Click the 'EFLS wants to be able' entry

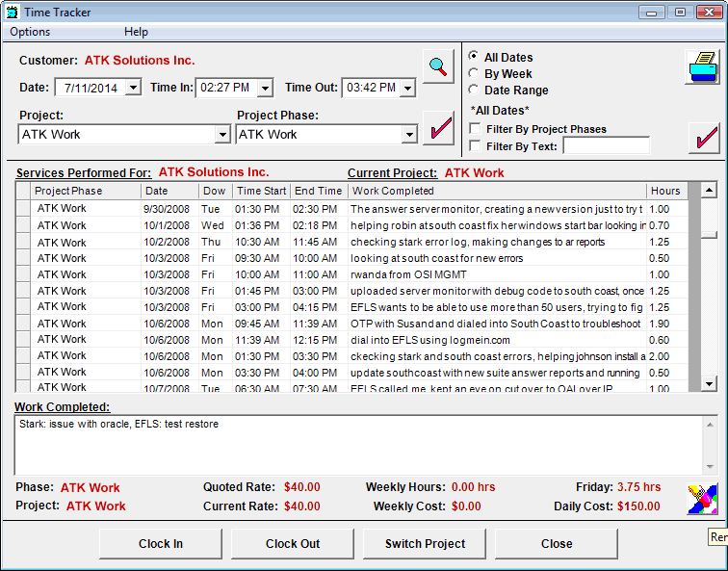496,307
